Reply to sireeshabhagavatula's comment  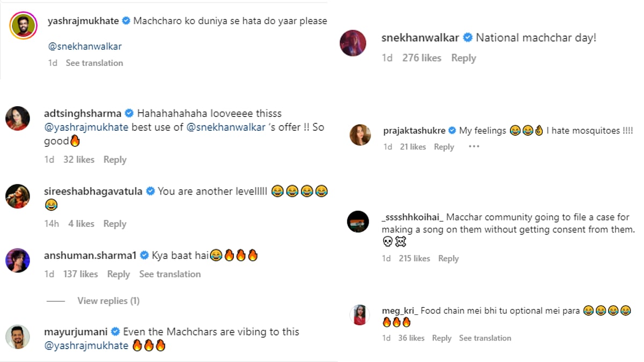coord(115,224)
